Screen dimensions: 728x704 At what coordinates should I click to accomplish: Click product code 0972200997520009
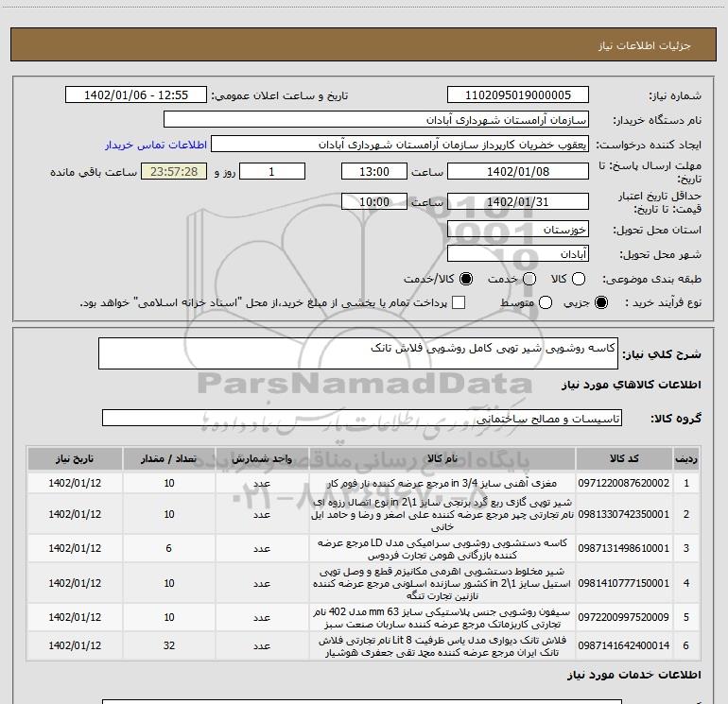[624, 617]
